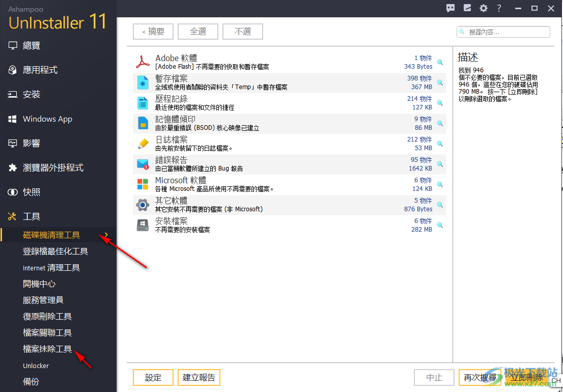
Task: Click the 安裝檔案 drive icon
Action: (x=143, y=226)
